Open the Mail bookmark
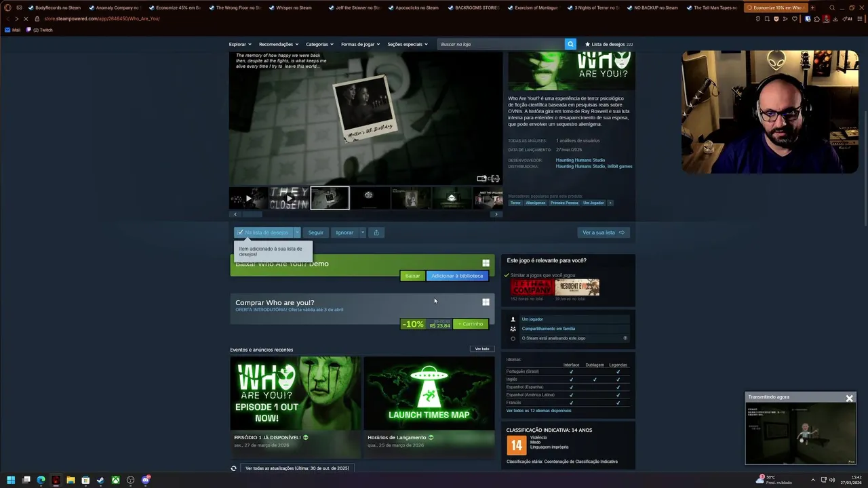The height and width of the screenshot is (488, 868). [x=13, y=30]
